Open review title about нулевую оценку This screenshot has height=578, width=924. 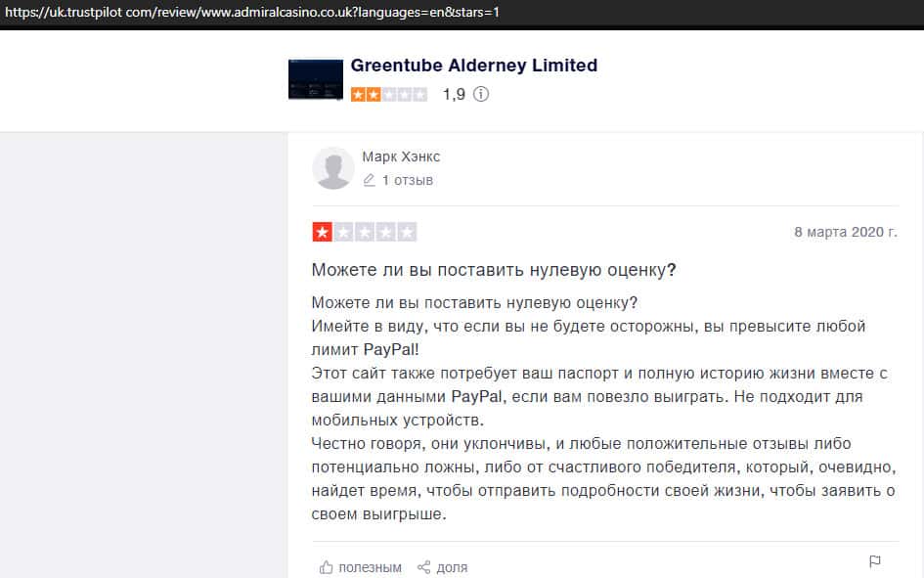493,270
